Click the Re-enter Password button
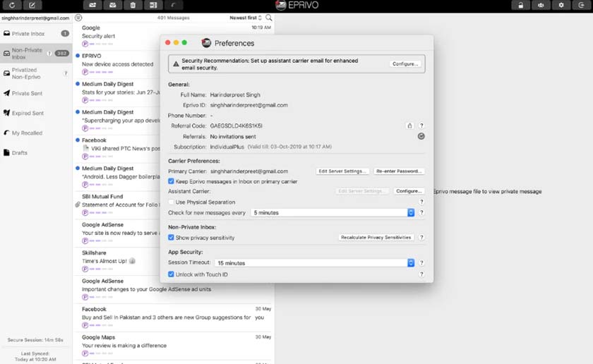Viewport: 593px width, 364px height. [x=399, y=171]
